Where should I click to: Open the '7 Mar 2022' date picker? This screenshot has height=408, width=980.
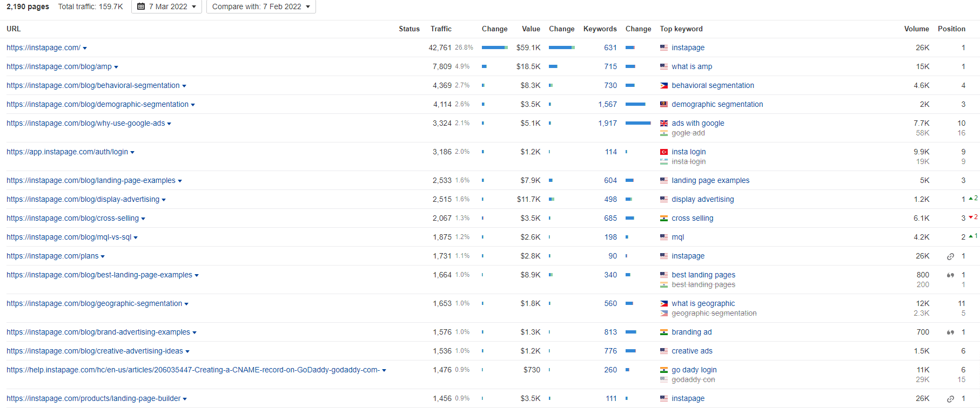pos(166,6)
